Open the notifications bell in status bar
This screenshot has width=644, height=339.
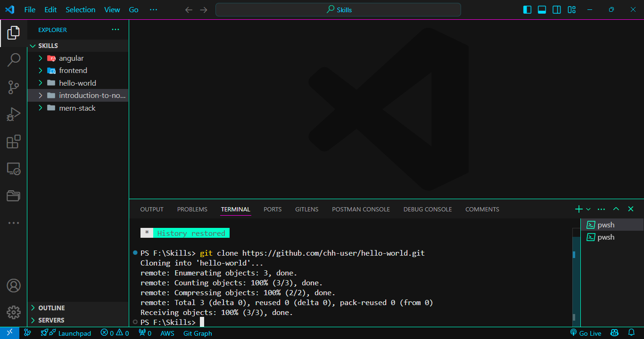632,333
